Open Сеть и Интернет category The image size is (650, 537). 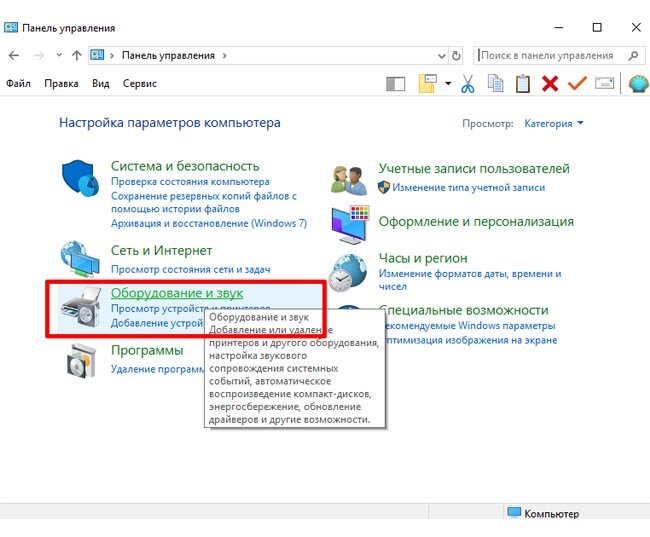(x=162, y=250)
